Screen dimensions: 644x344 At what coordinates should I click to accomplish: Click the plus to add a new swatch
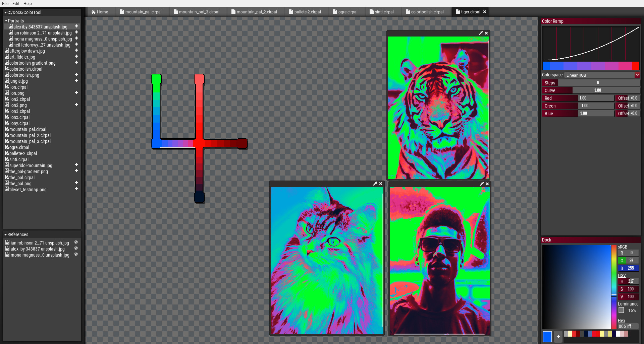click(x=558, y=336)
